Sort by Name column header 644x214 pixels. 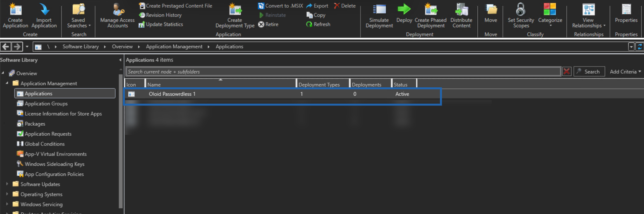coord(220,84)
